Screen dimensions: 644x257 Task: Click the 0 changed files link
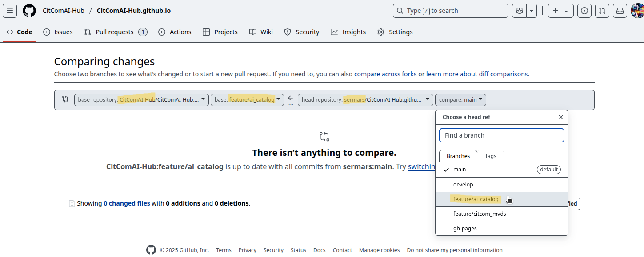[127, 203]
